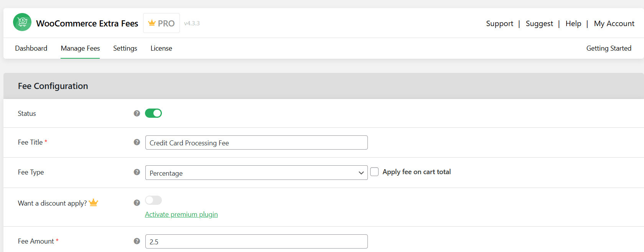The image size is (644, 252).
Task: Click the WooCommerce Extra Fees title text
Action: [87, 23]
